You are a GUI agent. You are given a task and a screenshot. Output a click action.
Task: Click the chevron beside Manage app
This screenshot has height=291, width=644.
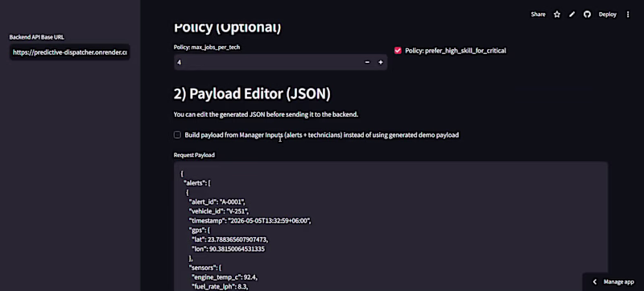pos(594,281)
